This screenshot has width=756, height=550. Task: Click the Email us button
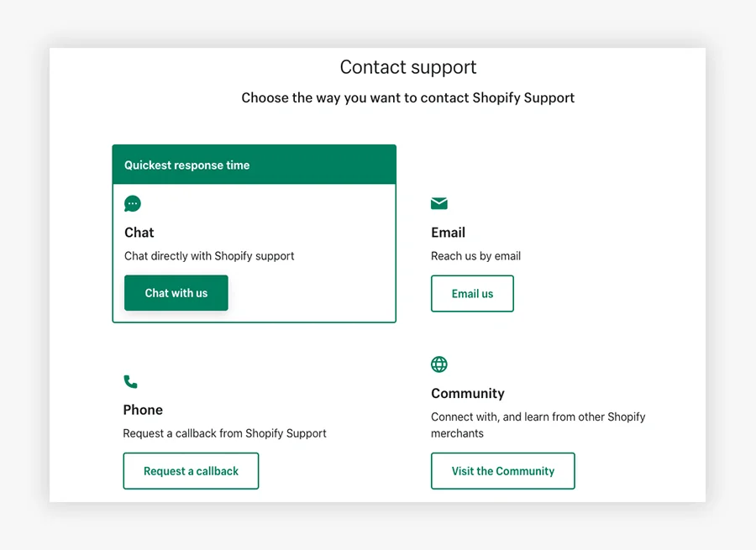tap(472, 293)
